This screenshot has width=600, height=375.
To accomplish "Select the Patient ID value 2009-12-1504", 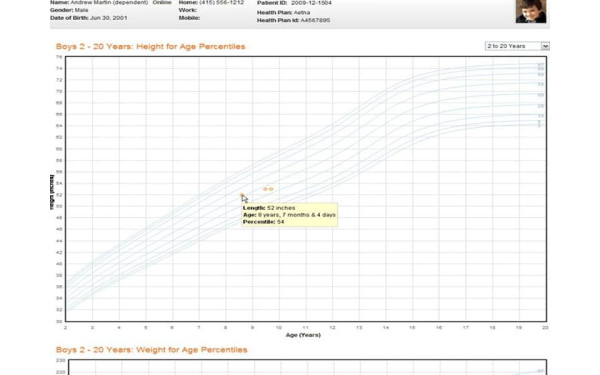I will [311, 3].
